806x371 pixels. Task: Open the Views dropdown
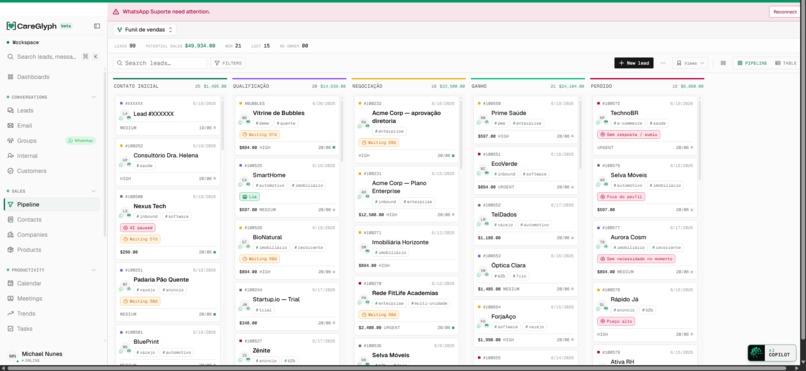690,63
